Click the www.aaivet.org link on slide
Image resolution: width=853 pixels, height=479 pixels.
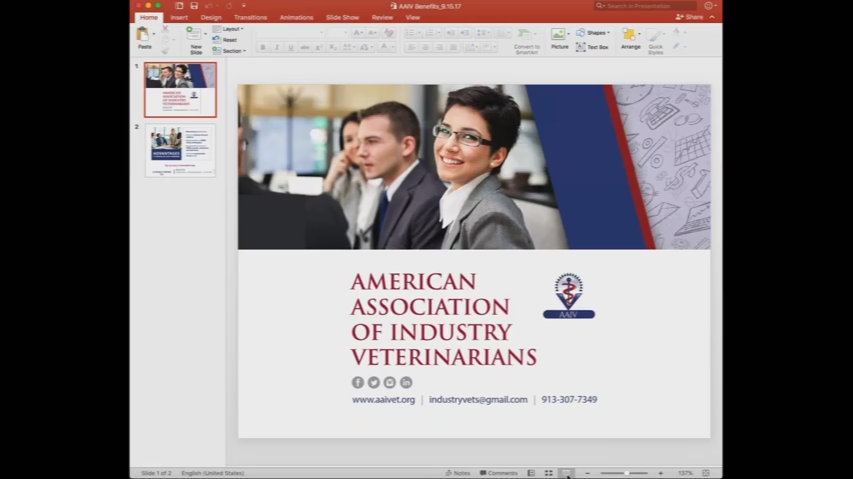coord(384,400)
